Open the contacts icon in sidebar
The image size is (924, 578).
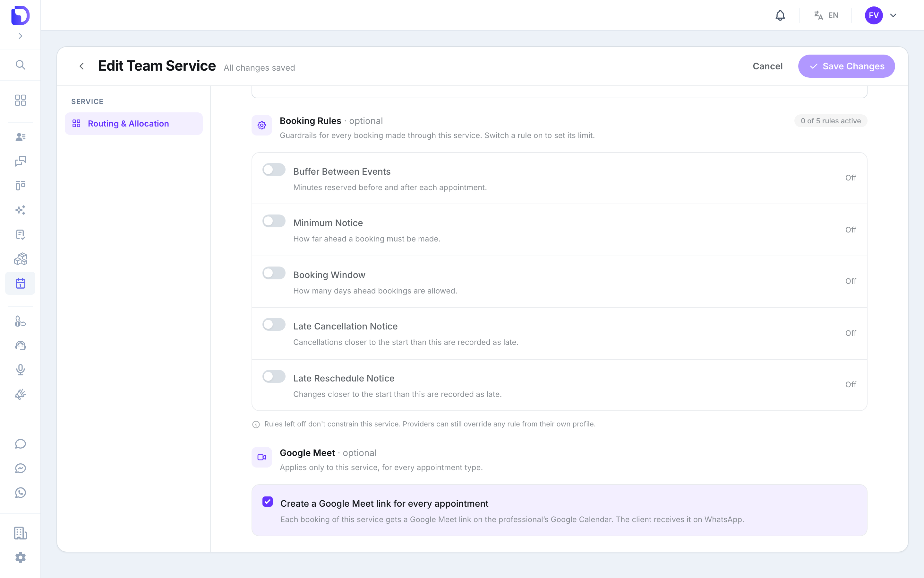20,137
